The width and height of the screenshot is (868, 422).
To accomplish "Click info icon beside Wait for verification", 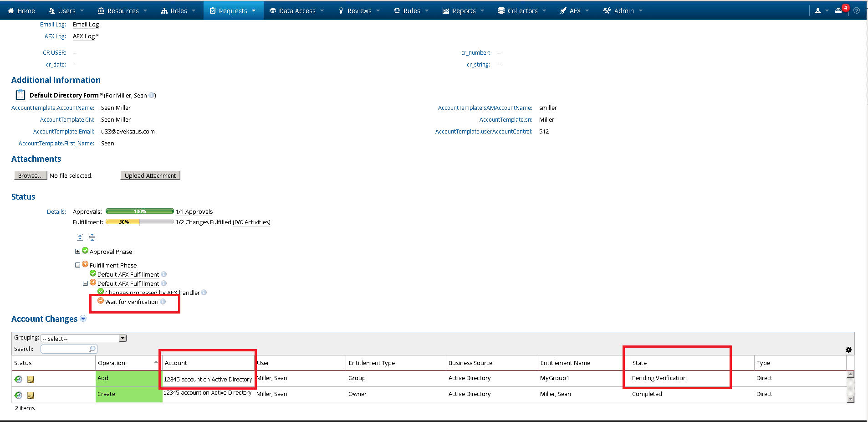I will click(x=163, y=302).
